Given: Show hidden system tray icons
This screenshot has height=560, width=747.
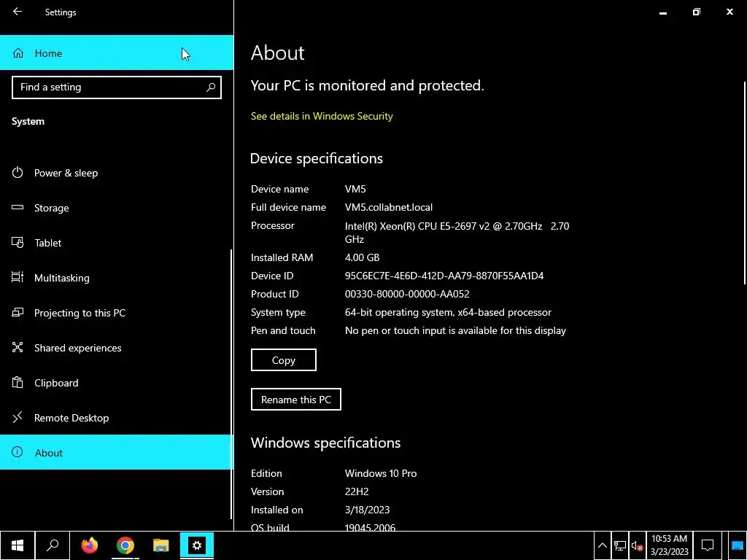Looking at the screenshot, I should 602,545.
